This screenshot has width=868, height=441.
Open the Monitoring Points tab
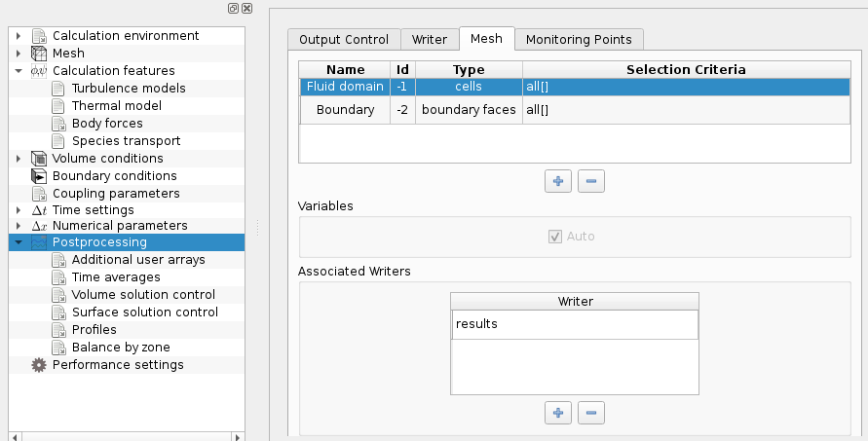(x=579, y=39)
